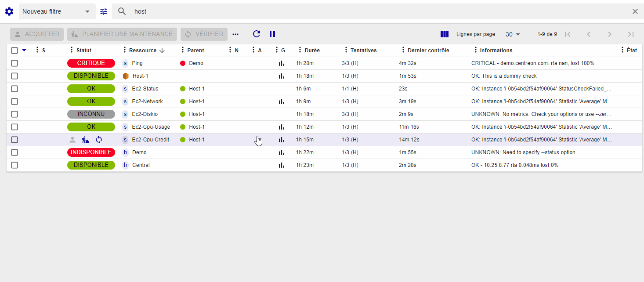The width and height of the screenshot is (644, 282).
Task: Open the column selection icon
Action: (x=444, y=34)
